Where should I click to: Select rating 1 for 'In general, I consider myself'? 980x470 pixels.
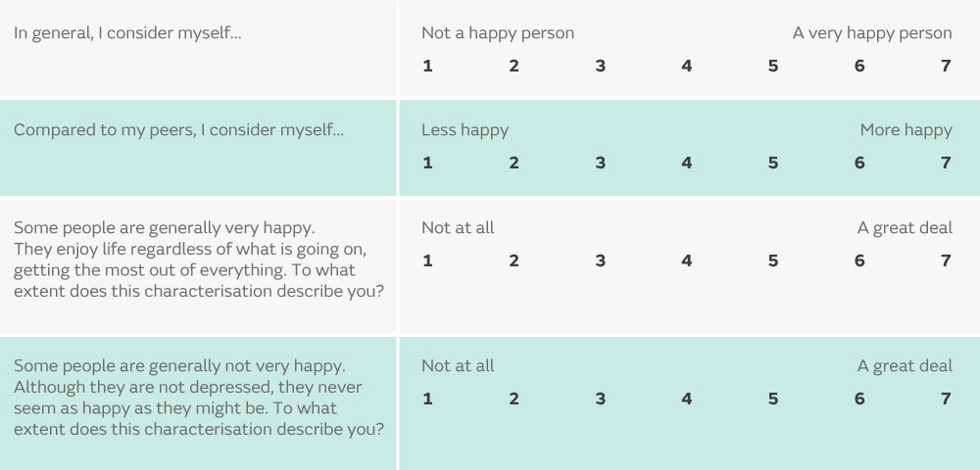pyautogui.click(x=427, y=66)
